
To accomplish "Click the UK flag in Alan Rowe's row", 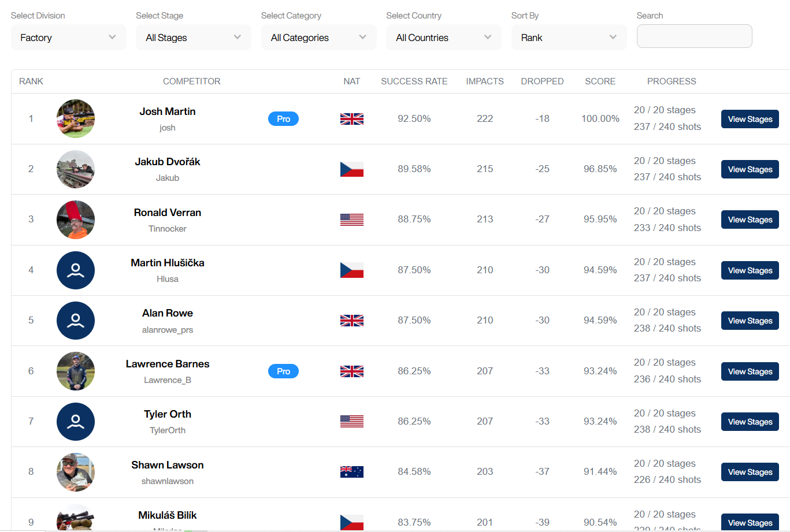I will pyautogui.click(x=351, y=321).
